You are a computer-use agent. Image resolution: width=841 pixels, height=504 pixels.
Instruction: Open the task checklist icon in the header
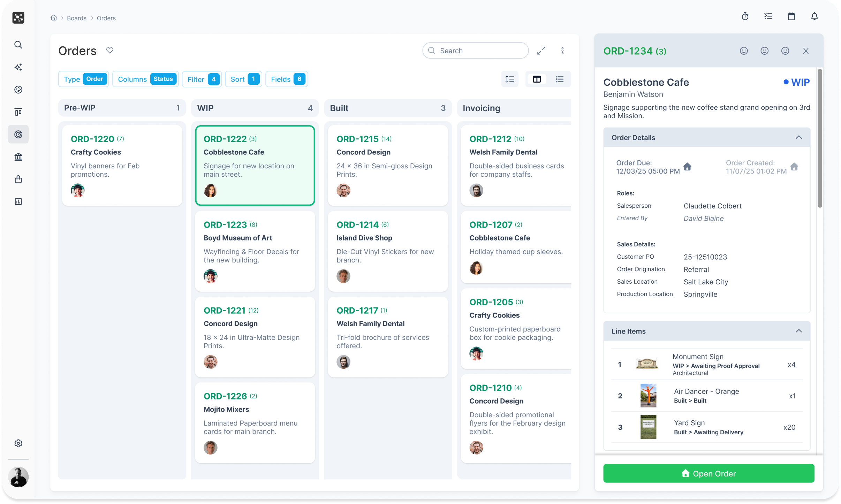[768, 16]
